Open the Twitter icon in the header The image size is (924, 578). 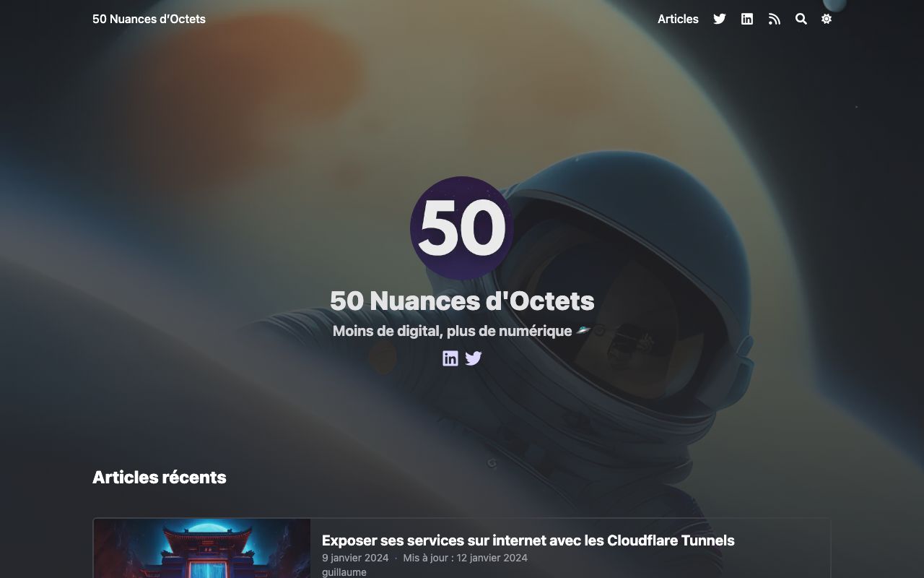coord(720,20)
